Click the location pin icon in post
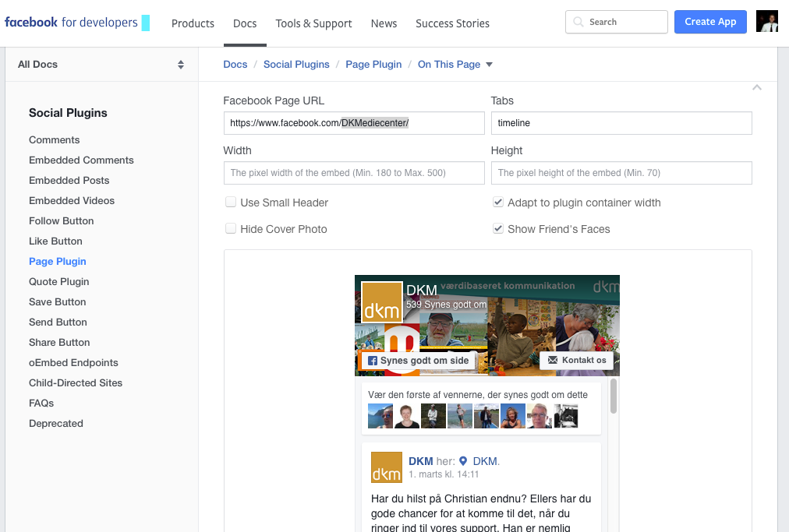Screen dimensions: 789x532 point(463,461)
